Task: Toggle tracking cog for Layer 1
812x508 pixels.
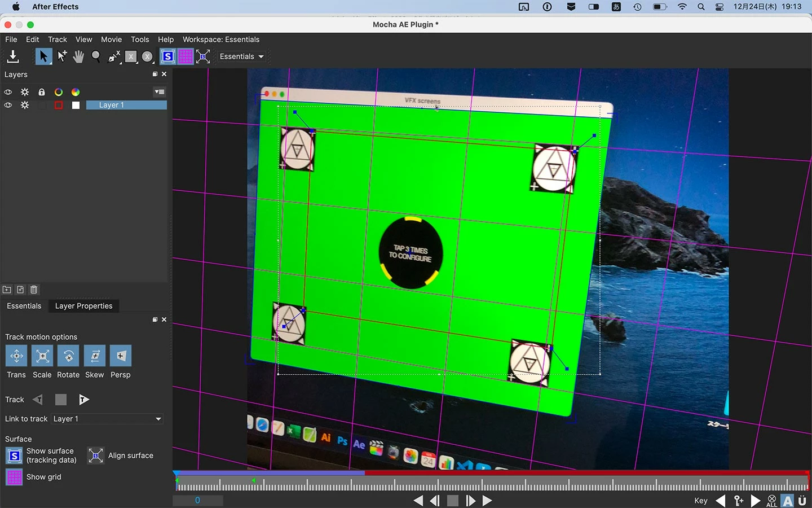Action: point(25,105)
